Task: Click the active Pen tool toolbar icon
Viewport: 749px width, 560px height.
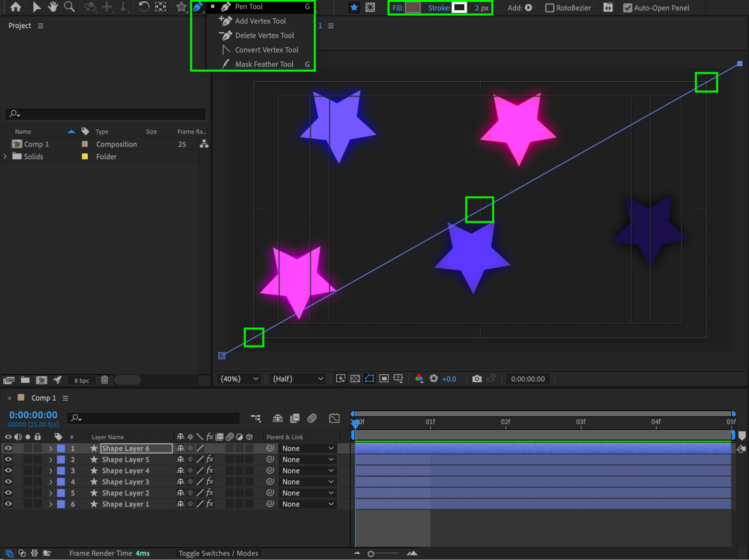Action: click(197, 7)
